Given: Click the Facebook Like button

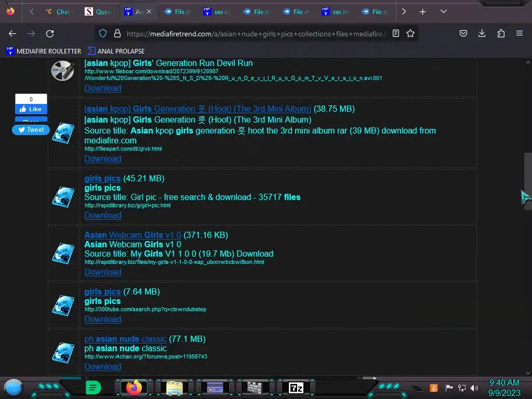Looking at the screenshot, I should (31, 109).
